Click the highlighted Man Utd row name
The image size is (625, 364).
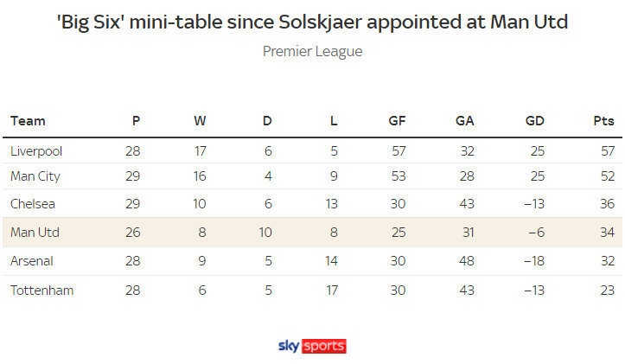tap(35, 233)
